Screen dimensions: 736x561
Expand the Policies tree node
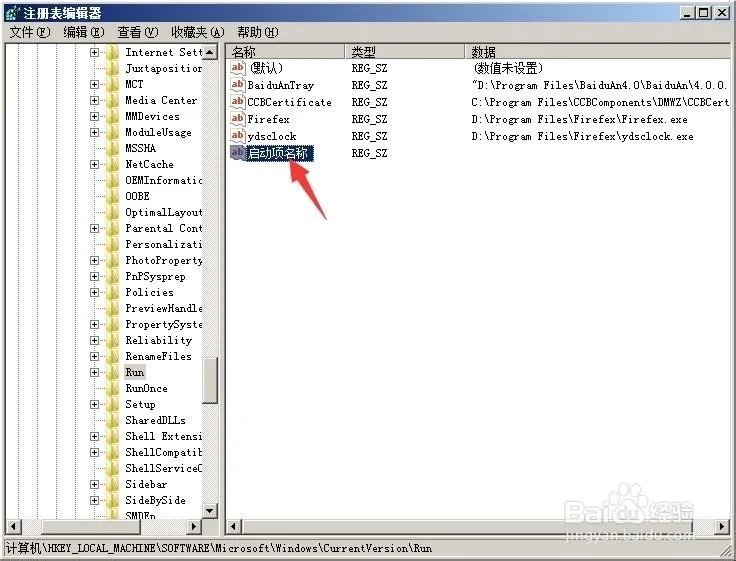coord(94,292)
